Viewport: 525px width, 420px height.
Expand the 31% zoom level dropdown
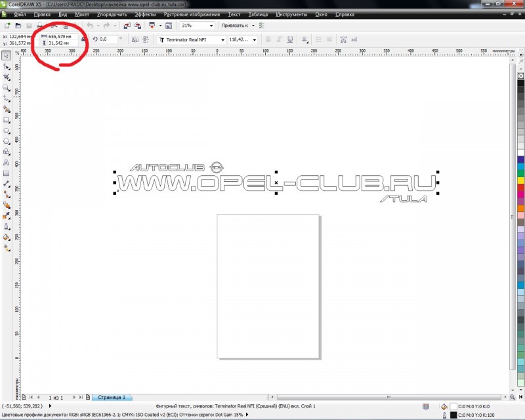211,26
